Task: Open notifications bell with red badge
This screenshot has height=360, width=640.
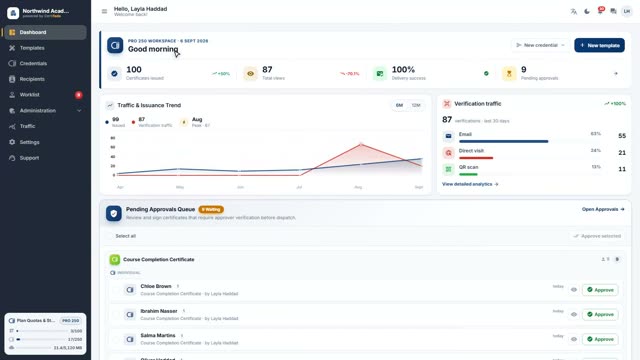Action: click(600, 11)
